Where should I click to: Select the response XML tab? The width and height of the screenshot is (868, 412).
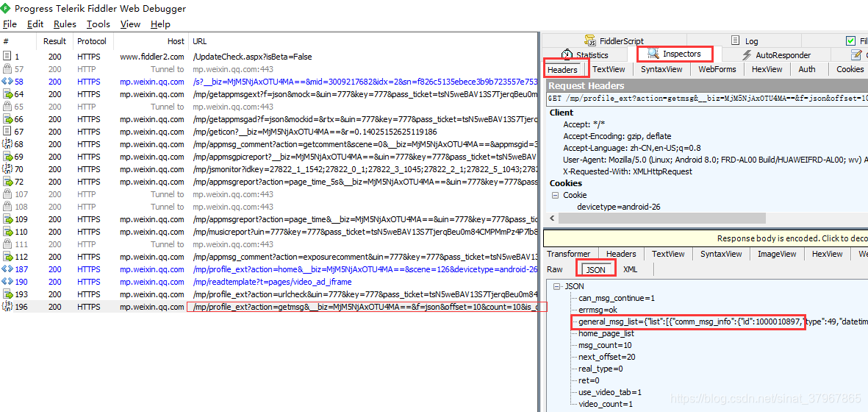630,269
